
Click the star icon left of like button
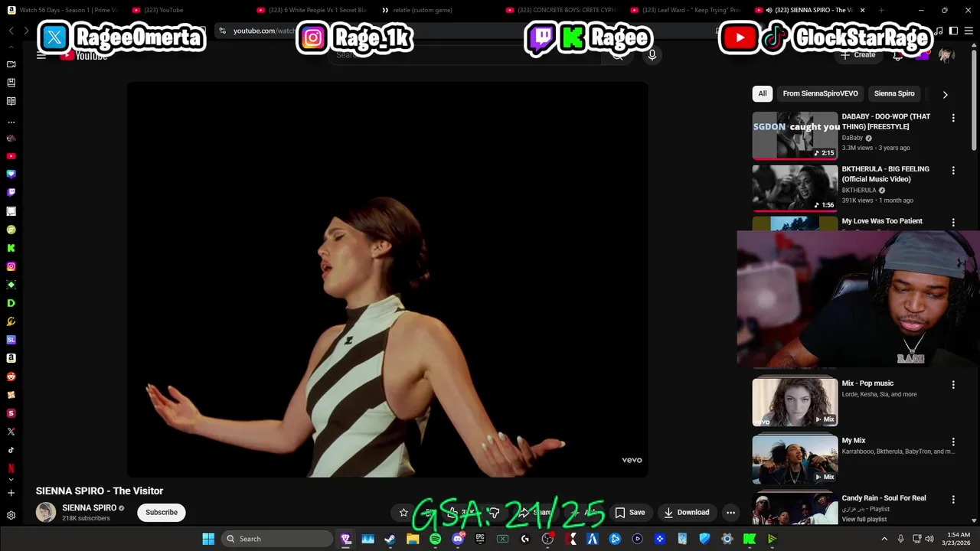tap(403, 513)
